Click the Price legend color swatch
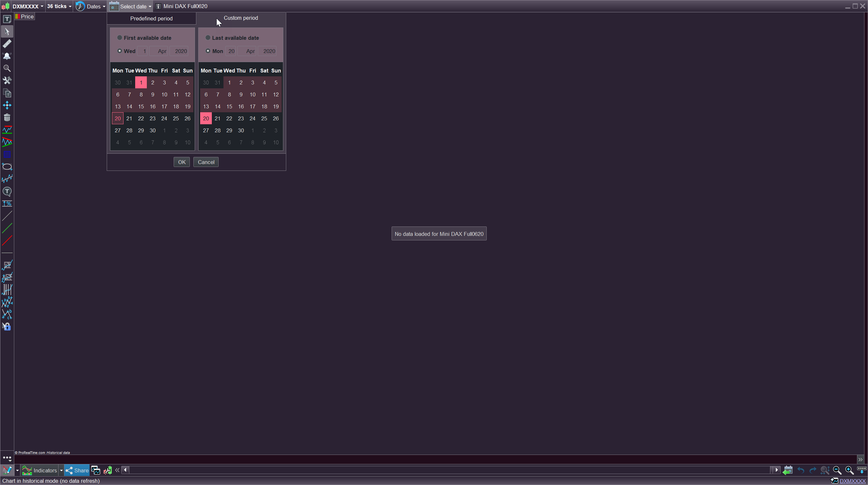The width and height of the screenshot is (868, 485). coord(17,17)
